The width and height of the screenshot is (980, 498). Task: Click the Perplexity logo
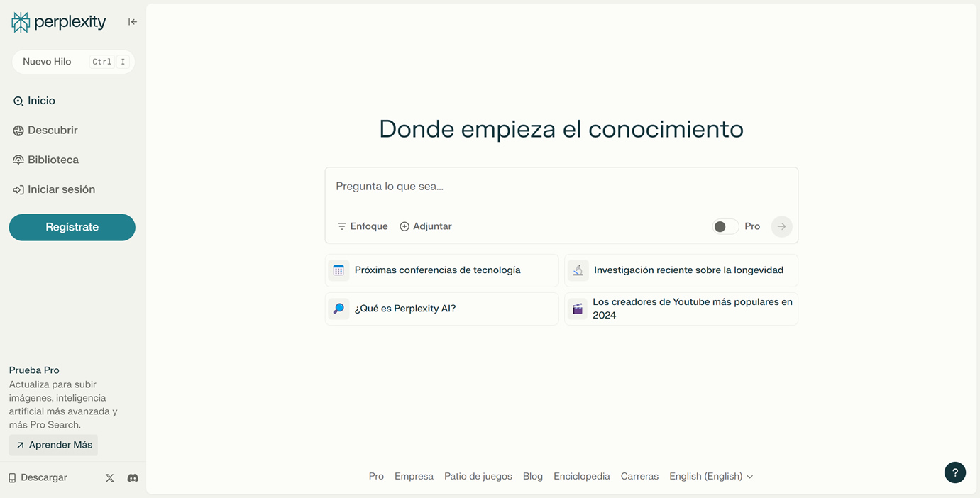click(59, 22)
